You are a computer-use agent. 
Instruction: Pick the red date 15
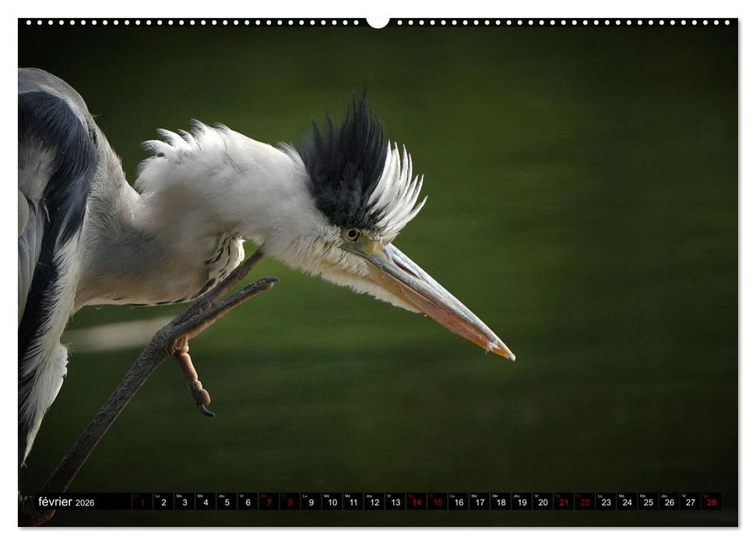click(437, 502)
